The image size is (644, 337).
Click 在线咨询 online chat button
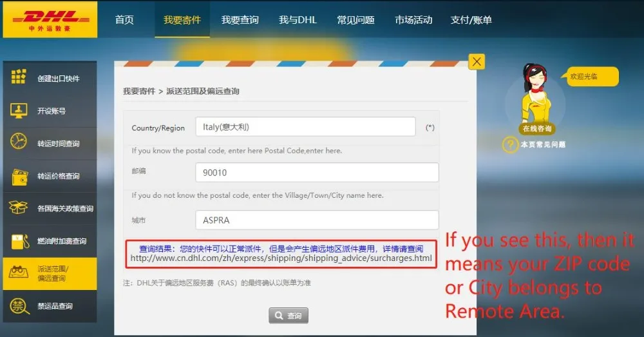537,129
